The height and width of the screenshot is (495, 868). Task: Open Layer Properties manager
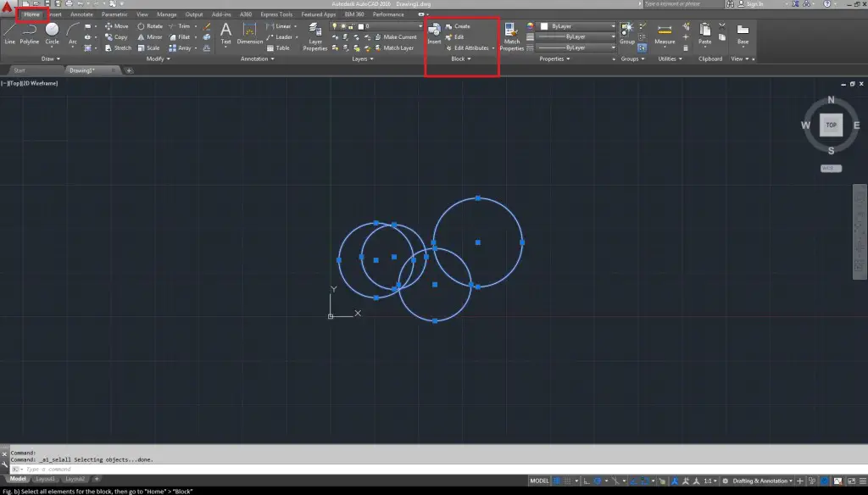click(315, 37)
